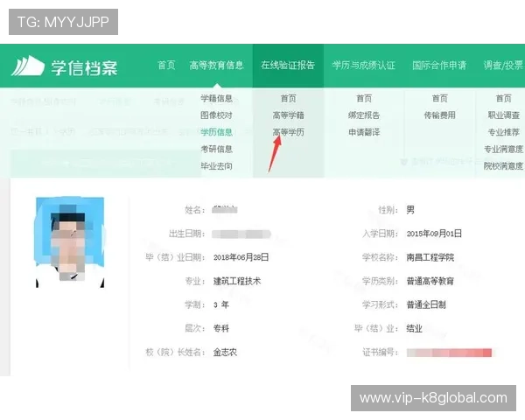Click the major value 建筑工程技术
This screenshot has height=420, width=525.
[237, 281]
